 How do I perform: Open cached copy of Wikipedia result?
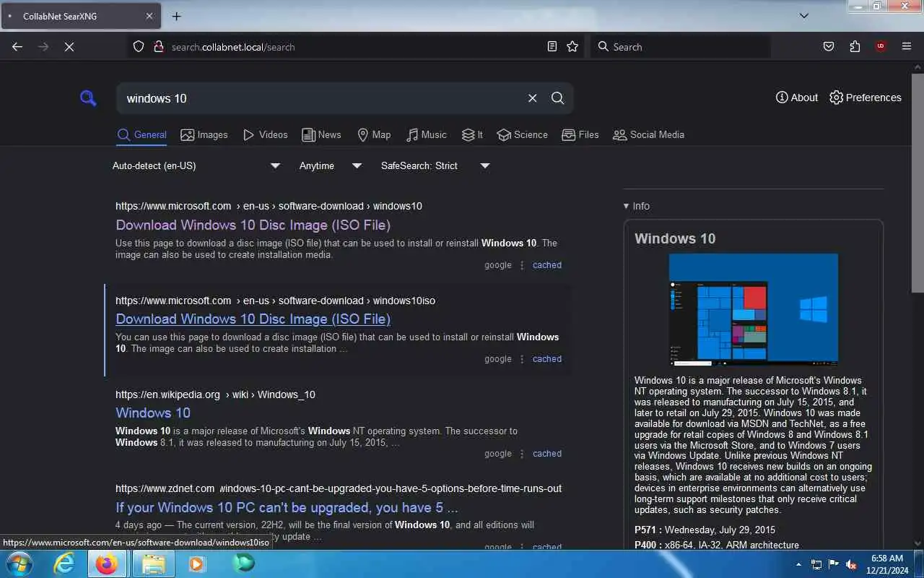(547, 454)
